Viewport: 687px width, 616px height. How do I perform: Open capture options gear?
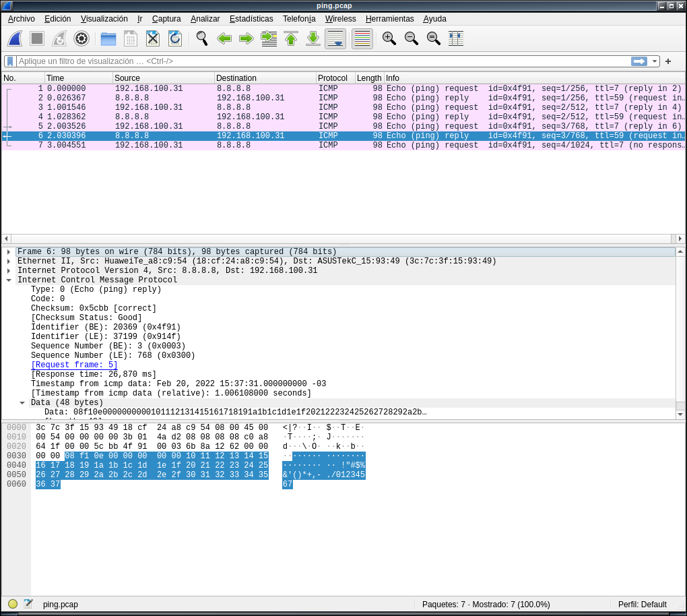[x=81, y=38]
